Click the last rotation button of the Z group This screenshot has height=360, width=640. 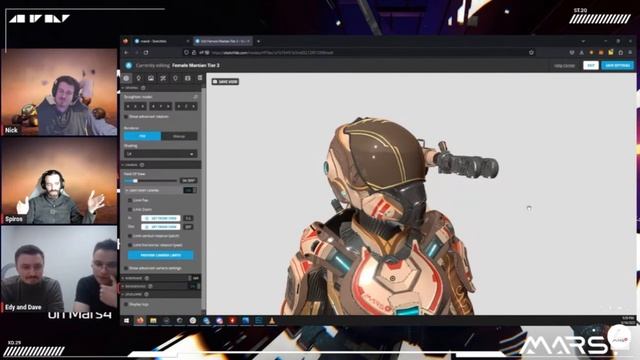(x=194, y=107)
